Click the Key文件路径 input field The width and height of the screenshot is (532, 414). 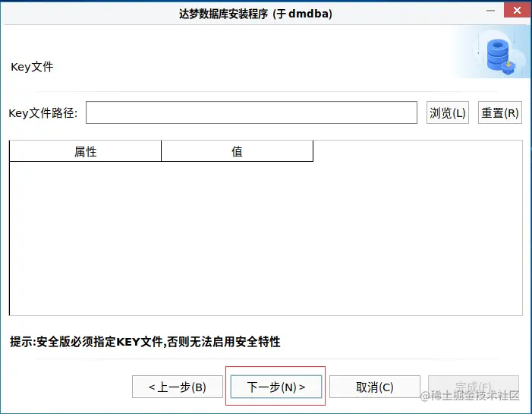point(251,112)
